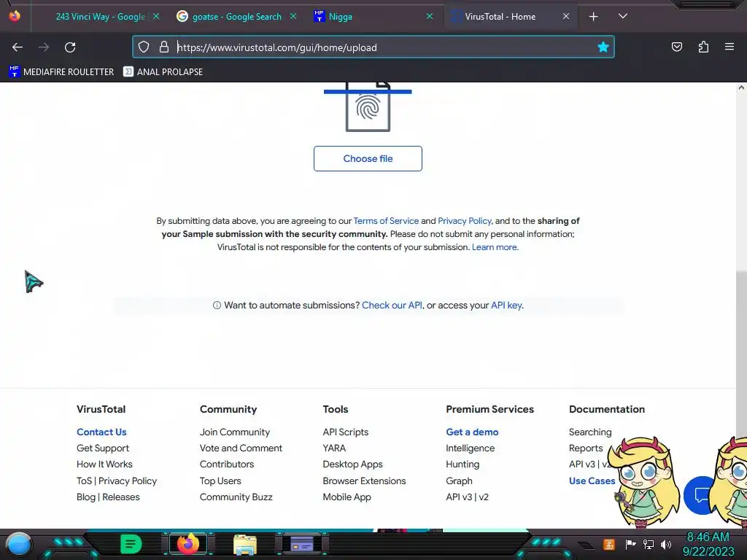
Task: Open Graph under Premium Services
Action: click(460, 481)
